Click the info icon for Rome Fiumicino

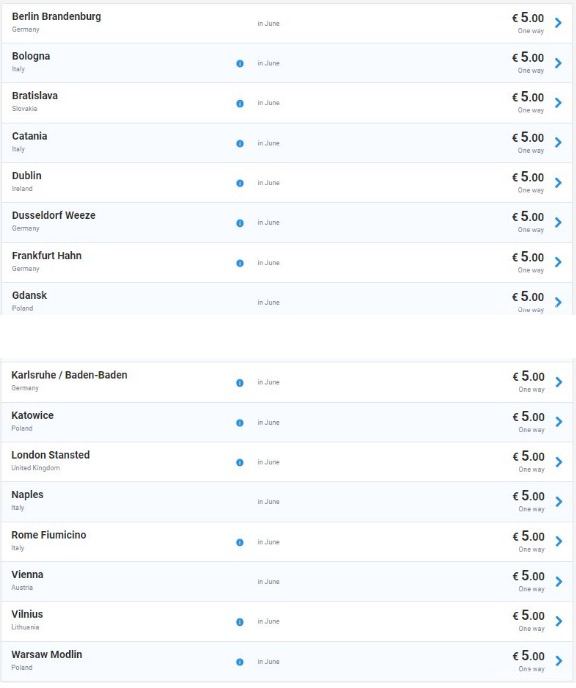coord(240,542)
